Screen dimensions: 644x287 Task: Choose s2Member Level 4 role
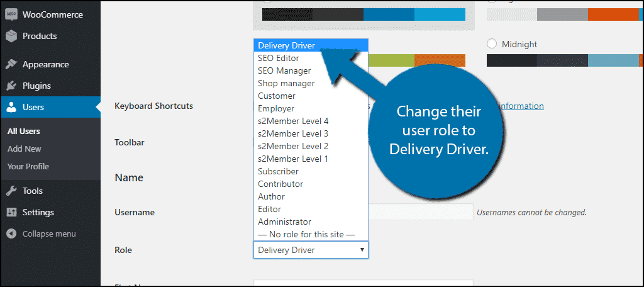coord(311,121)
